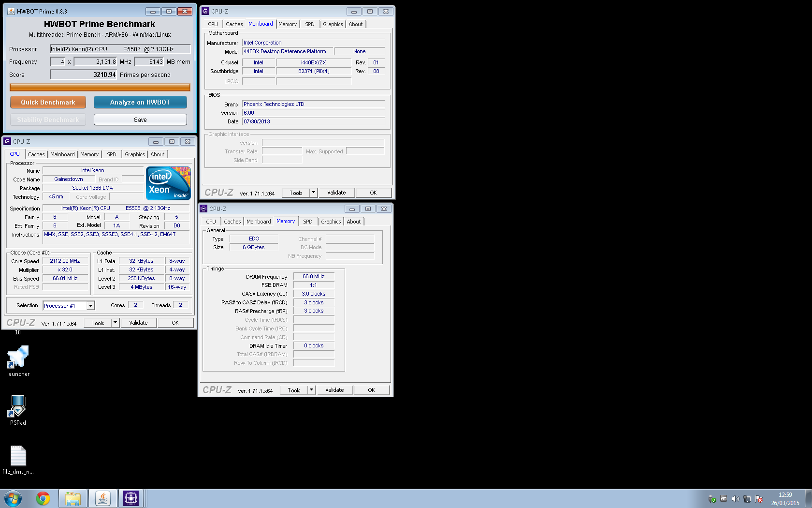Click the Gainestown code name value
The image size is (812, 508).
[69, 179]
